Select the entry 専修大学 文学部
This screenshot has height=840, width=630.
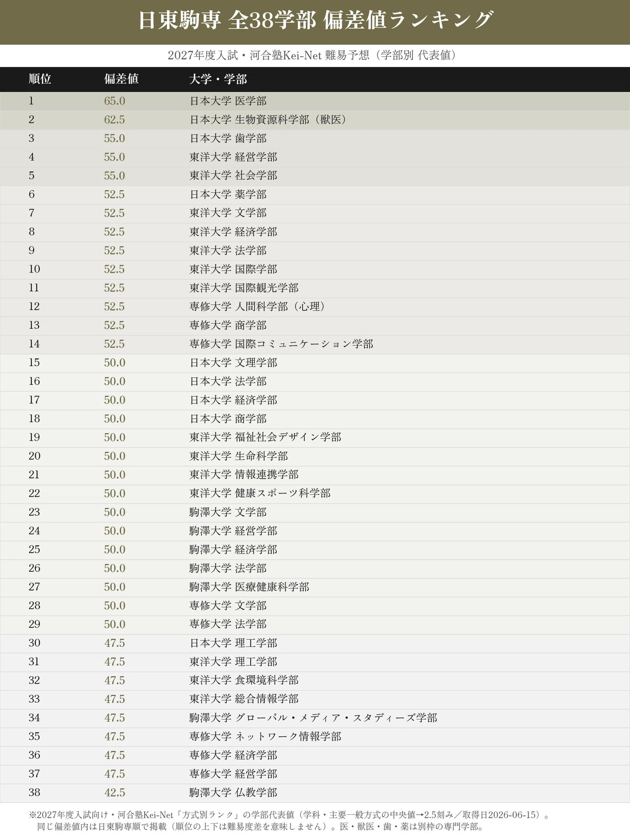(x=228, y=606)
